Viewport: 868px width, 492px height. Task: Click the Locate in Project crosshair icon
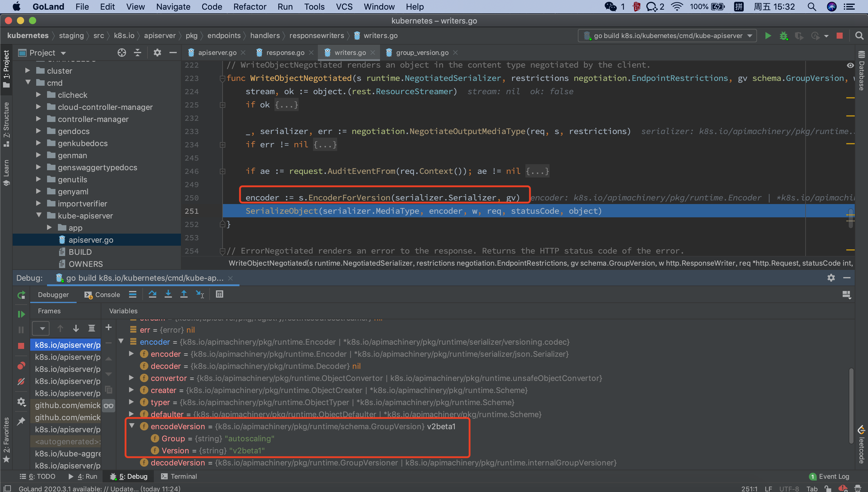pos(122,53)
